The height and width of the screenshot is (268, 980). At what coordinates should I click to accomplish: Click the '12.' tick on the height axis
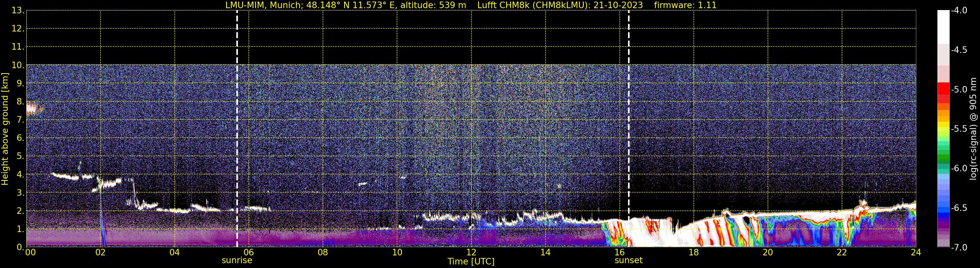(x=18, y=29)
